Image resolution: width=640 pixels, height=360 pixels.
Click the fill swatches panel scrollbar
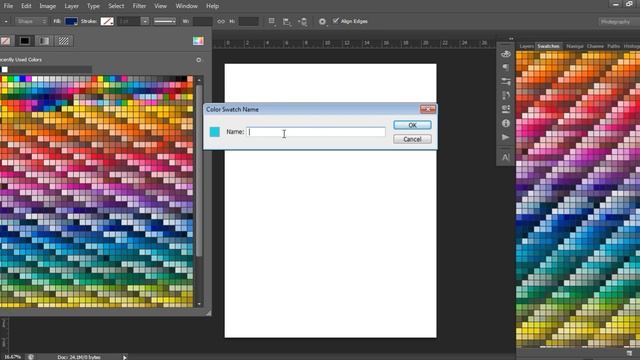(x=199, y=171)
